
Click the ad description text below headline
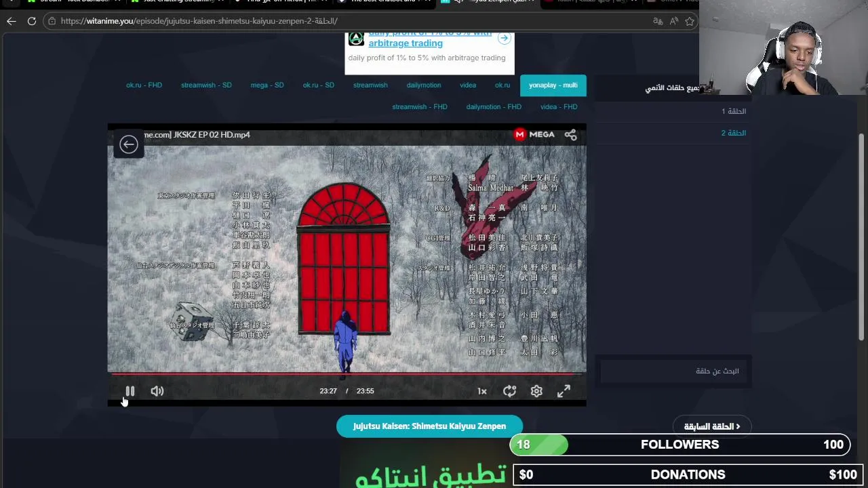pos(427,58)
